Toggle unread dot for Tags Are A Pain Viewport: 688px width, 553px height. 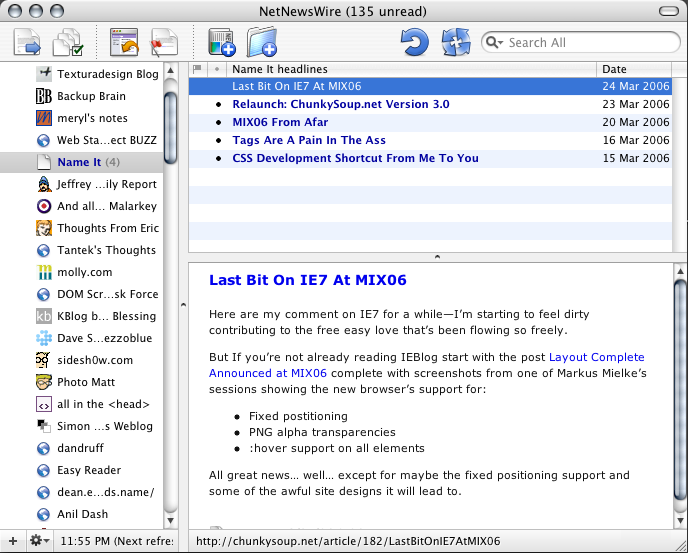tap(219, 140)
